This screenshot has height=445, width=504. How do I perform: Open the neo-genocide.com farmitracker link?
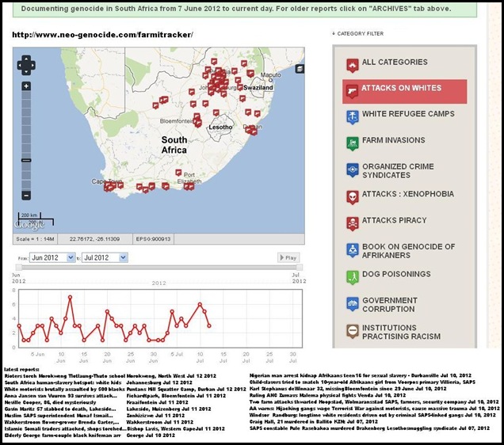coord(102,35)
